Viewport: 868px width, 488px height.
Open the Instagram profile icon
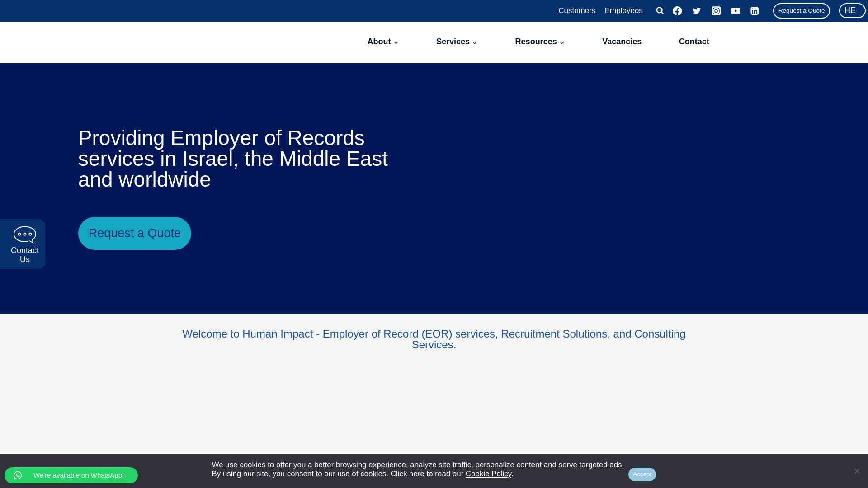716,11
